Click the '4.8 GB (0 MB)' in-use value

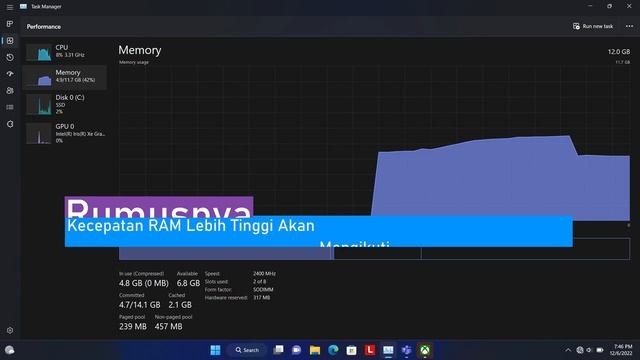144,283
